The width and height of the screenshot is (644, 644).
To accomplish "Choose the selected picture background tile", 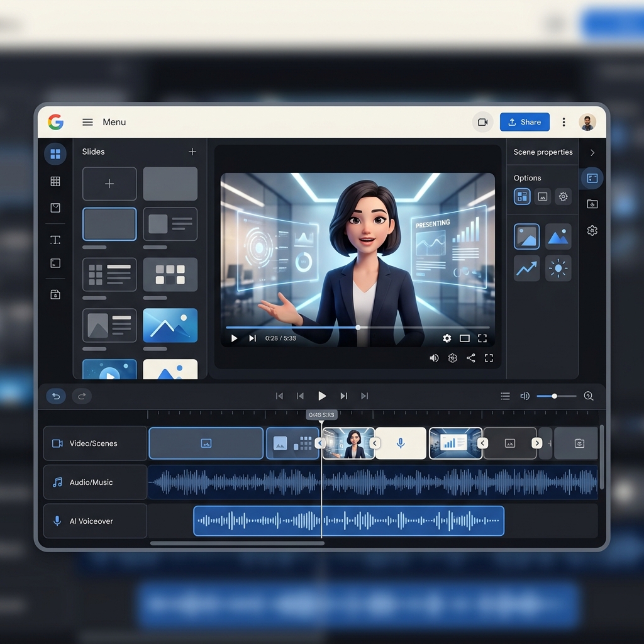I will click(x=526, y=236).
